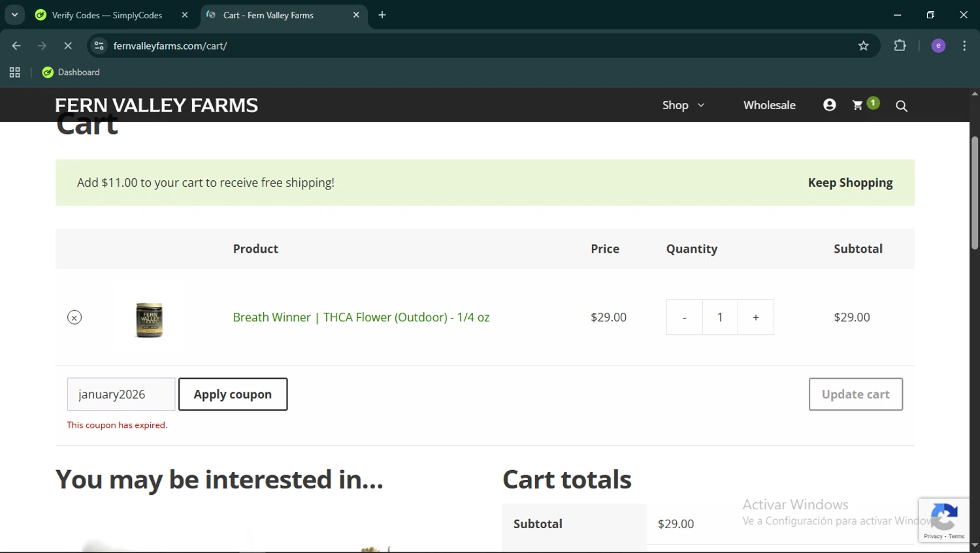Click the Quantity column header
Image resolution: width=980 pixels, height=553 pixels.
pos(692,249)
